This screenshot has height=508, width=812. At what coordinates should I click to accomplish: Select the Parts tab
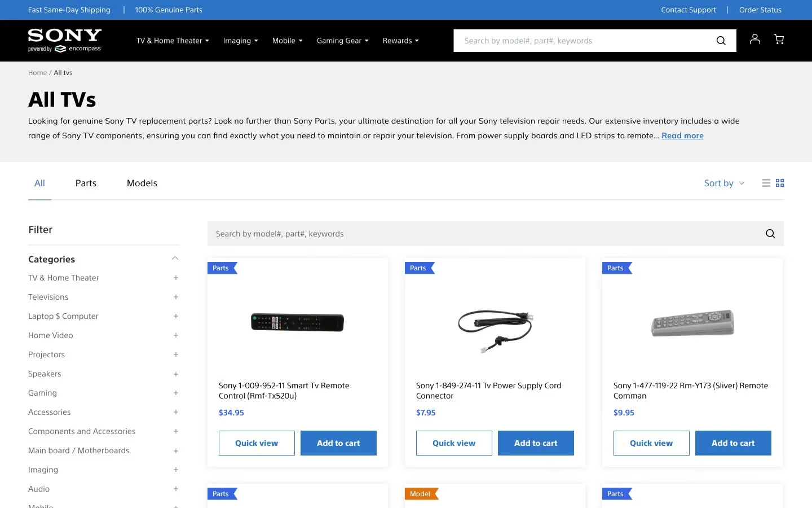(x=86, y=183)
